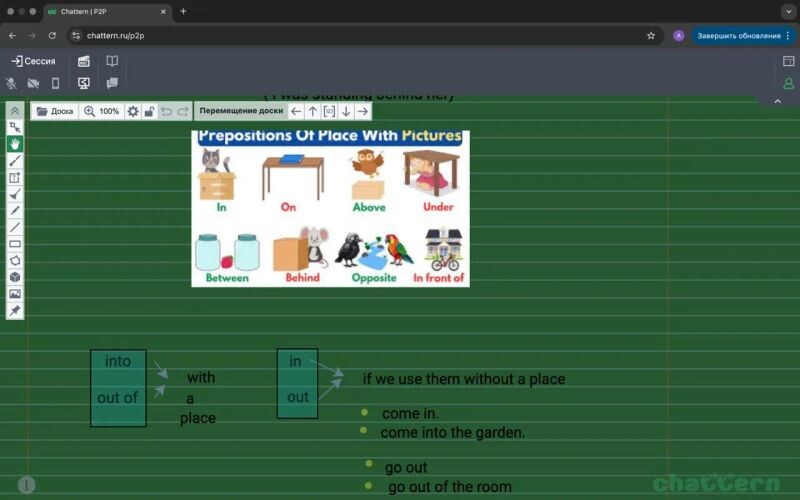The width and height of the screenshot is (800, 500).
Task: Open the board settings gear
Action: tap(132, 111)
